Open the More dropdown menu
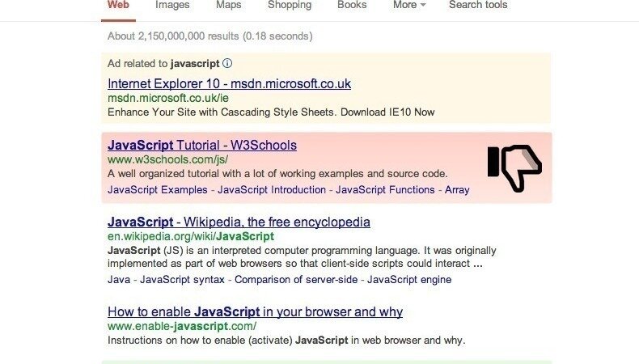Image resolution: width=639 pixels, height=364 pixels. 409,5
